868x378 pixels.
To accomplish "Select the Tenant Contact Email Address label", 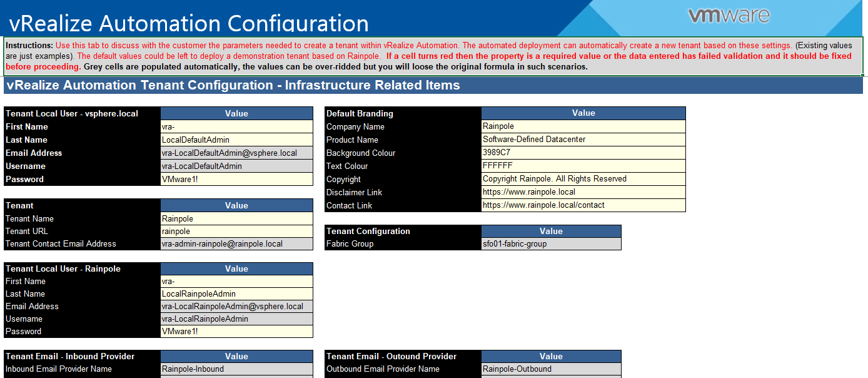I will pos(82,244).
